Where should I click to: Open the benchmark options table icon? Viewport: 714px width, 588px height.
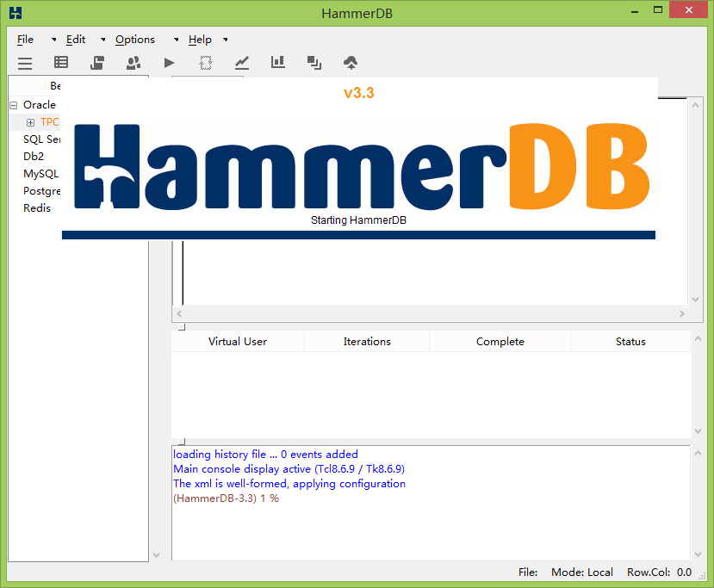pyautogui.click(x=61, y=62)
